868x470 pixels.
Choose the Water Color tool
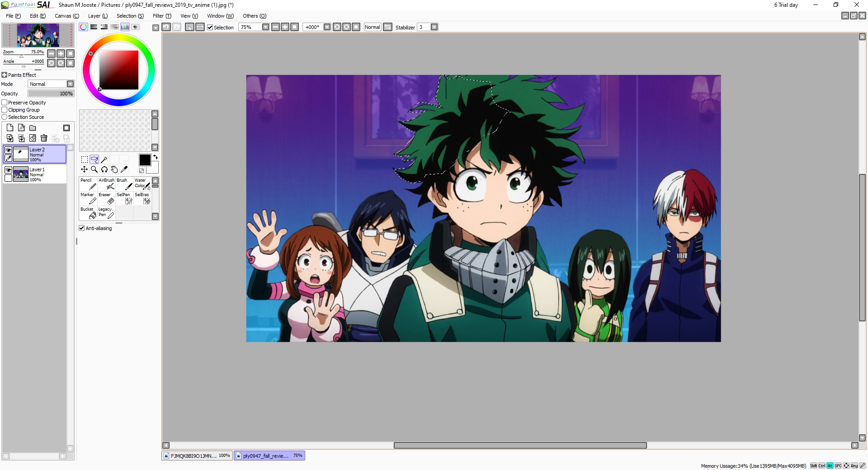pos(142,184)
